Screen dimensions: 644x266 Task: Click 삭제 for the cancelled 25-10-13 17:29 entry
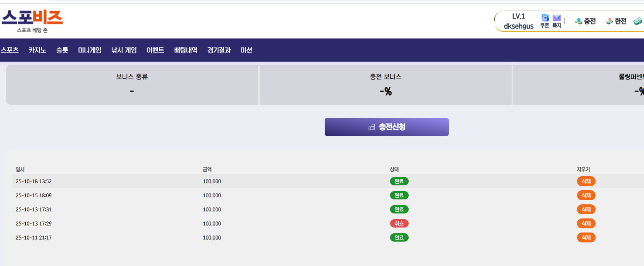click(586, 223)
